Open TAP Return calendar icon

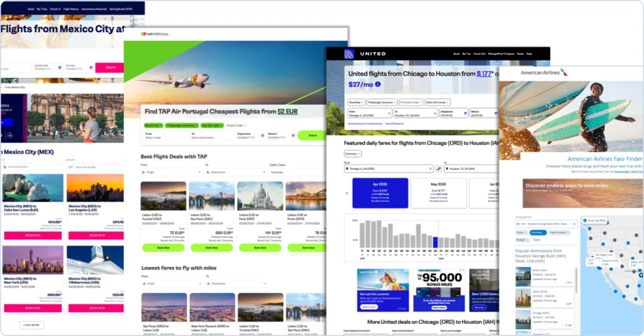pos(293,136)
